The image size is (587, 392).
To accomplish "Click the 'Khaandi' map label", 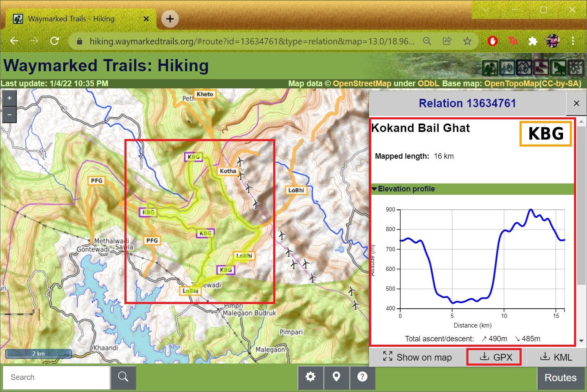I will tap(106, 348).
